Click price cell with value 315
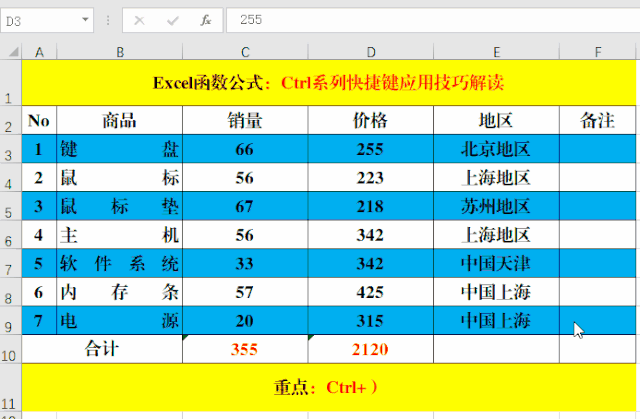Image resolution: width=640 pixels, height=419 pixels. [371, 321]
